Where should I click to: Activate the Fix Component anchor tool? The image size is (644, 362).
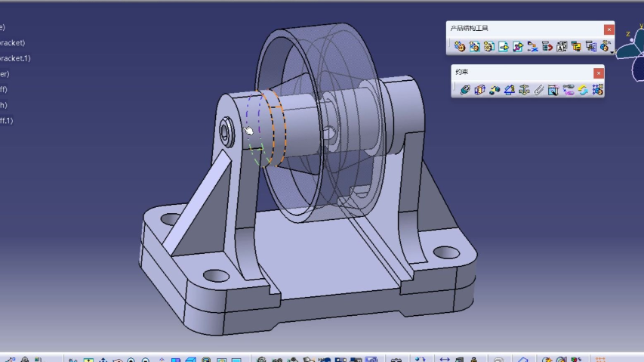pyautogui.click(x=524, y=90)
